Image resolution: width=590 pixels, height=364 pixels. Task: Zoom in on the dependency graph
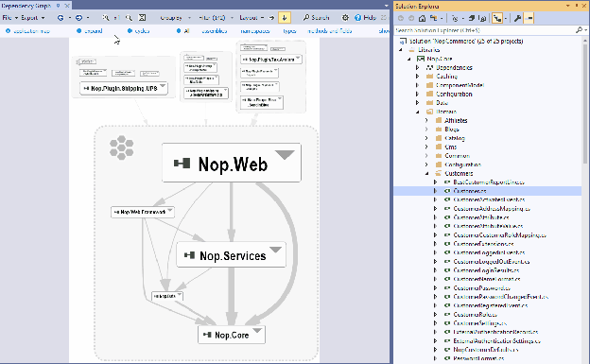(x=106, y=18)
